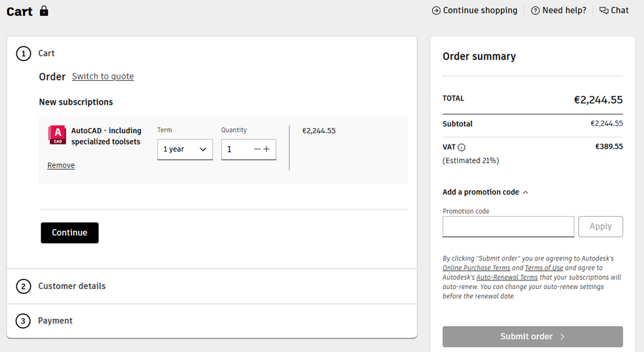This screenshot has width=644, height=352.
Task: Open the Auto-Renewal Terms link
Action: click(x=507, y=277)
